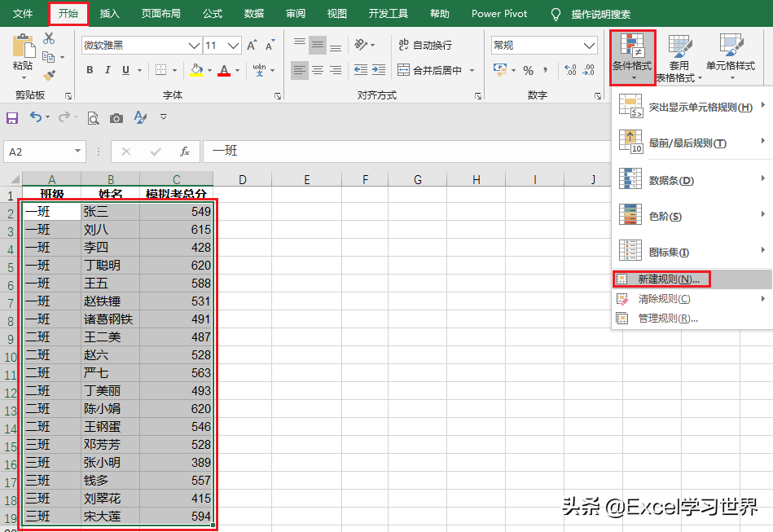Apply comma style number format

click(545, 70)
